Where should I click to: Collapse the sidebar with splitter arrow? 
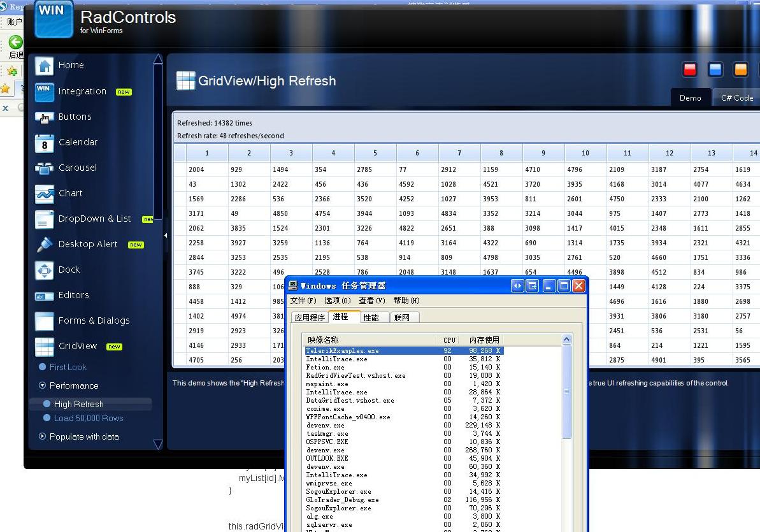click(165, 235)
